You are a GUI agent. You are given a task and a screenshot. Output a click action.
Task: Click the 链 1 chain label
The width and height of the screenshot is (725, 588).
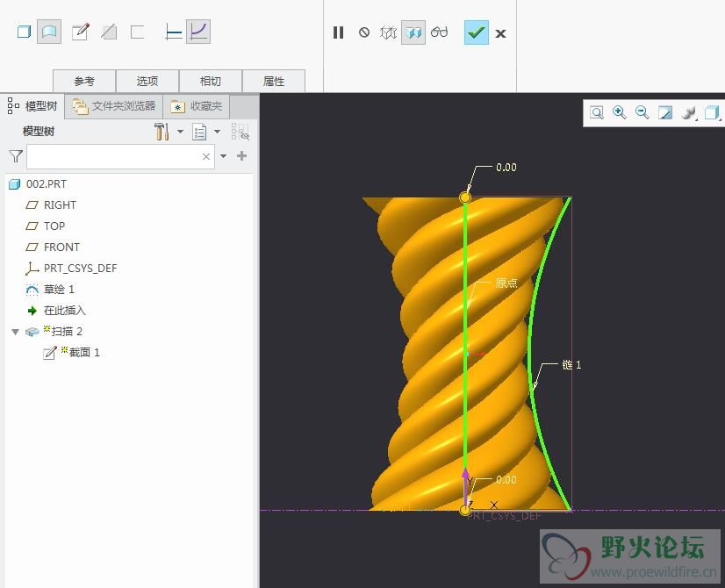(571, 365)
